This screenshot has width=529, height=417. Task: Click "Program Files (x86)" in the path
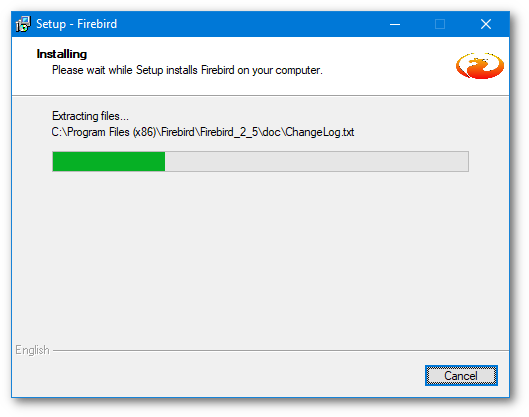pos(112,132)
